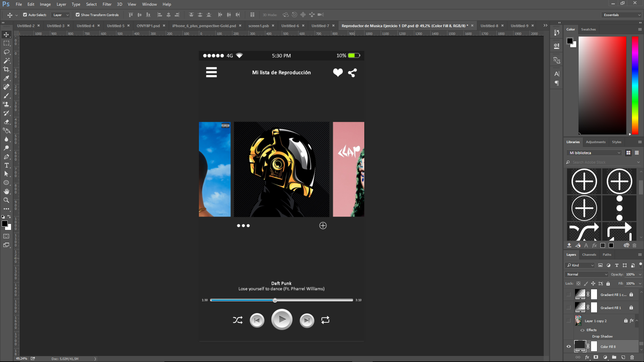
Task: Collapse effects of Layer 1 copy 2
Action: point(637,321)
